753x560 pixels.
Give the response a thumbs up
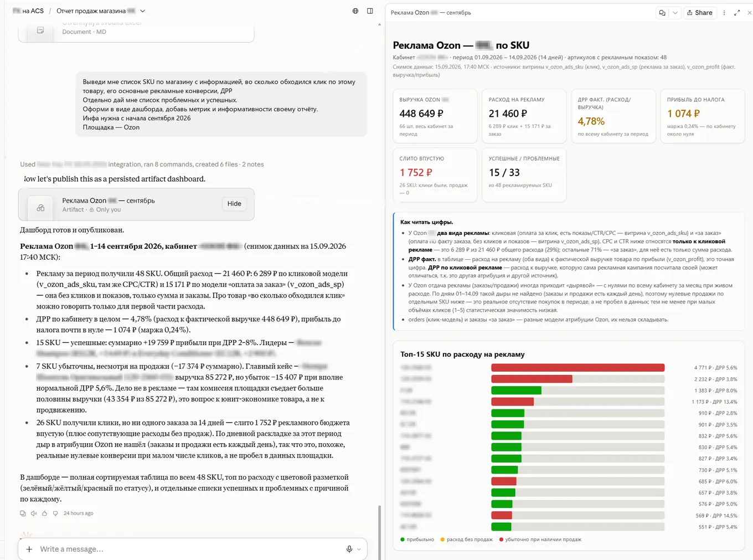tap(45, 513)
